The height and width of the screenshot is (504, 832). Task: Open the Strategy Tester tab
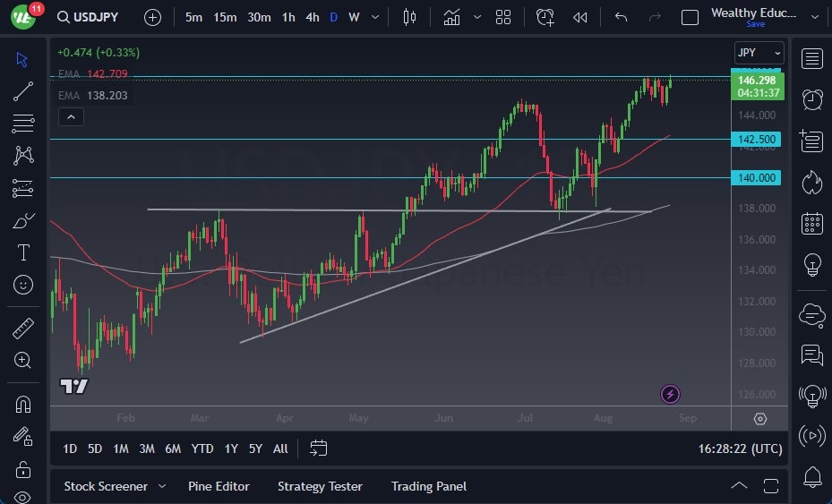tap(320, 486)
